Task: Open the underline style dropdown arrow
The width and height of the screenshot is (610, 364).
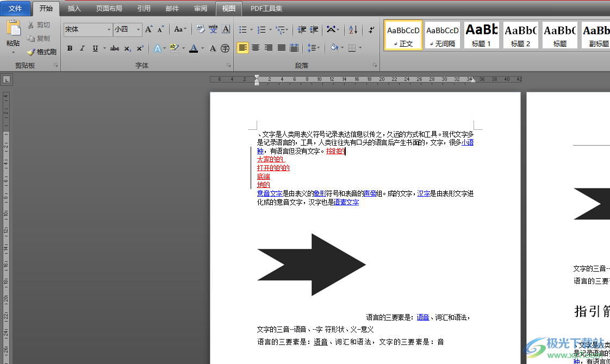Action: click(x=104, y=48)
